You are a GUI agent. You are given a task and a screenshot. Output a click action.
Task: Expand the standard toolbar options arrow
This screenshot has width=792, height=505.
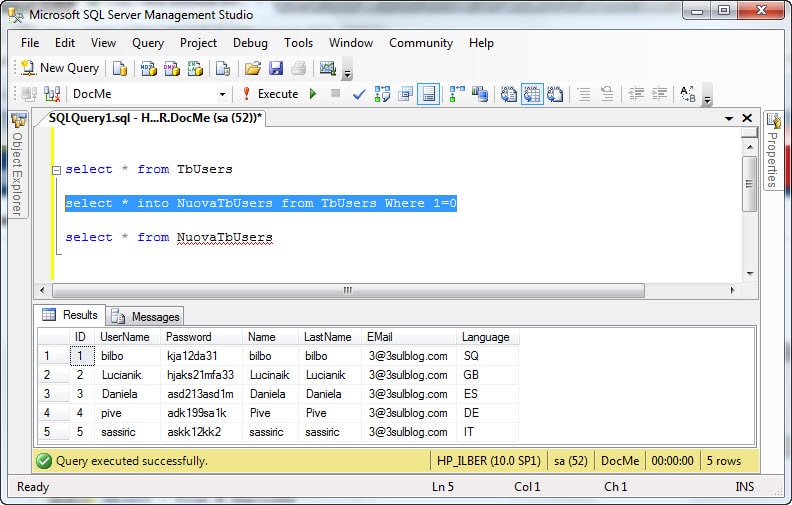click(x=347, y=74)
